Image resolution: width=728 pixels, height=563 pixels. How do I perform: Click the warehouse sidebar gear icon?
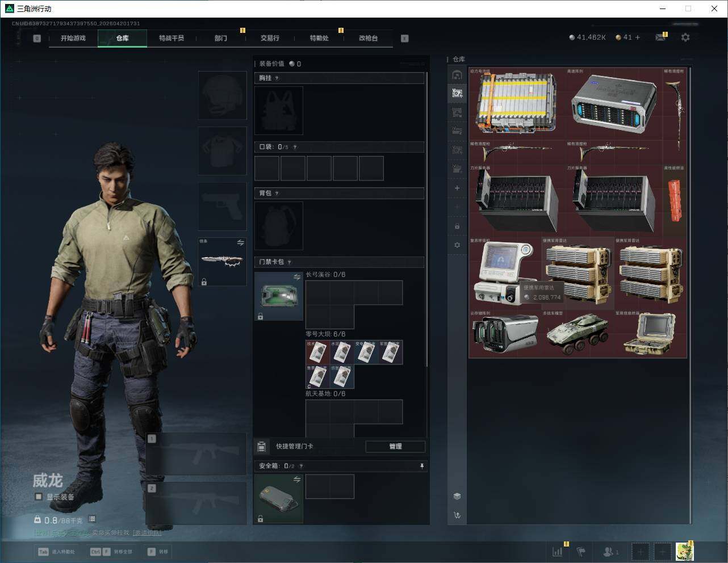457,245
